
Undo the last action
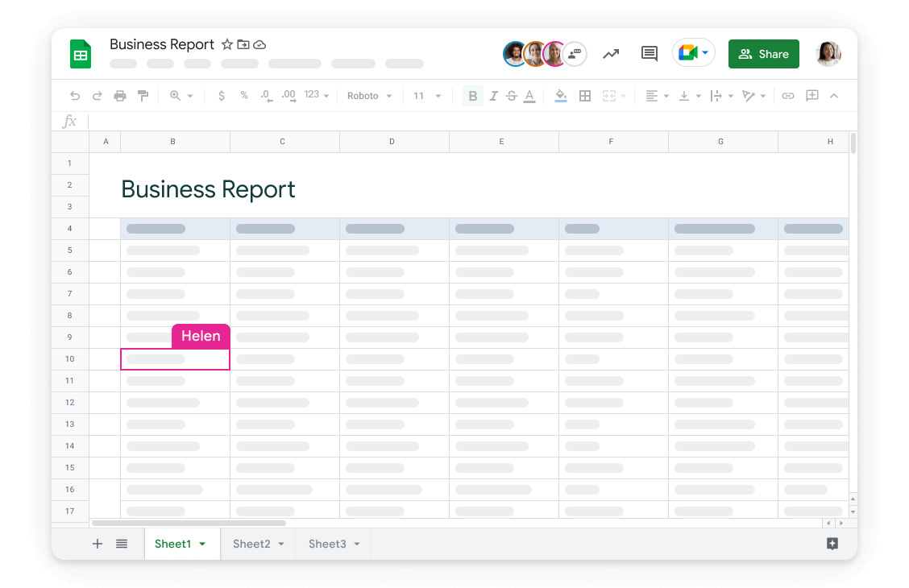point(74,95)
